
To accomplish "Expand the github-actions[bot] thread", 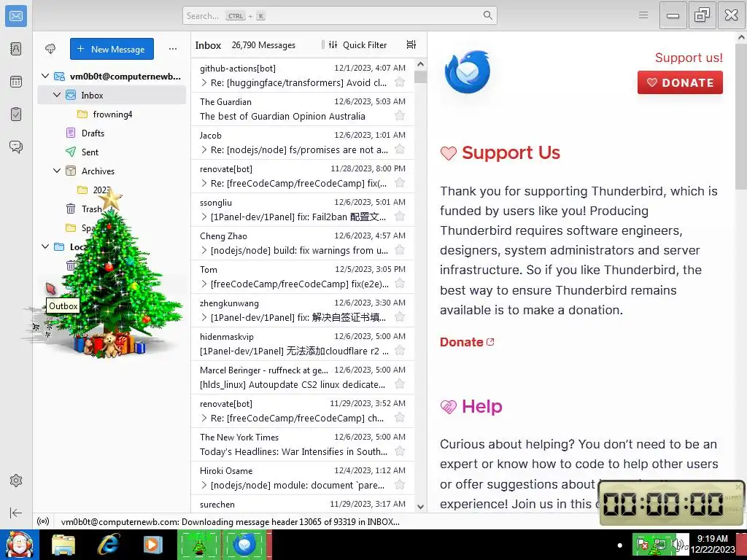I will pyautogui.click(x=204, y=82).
